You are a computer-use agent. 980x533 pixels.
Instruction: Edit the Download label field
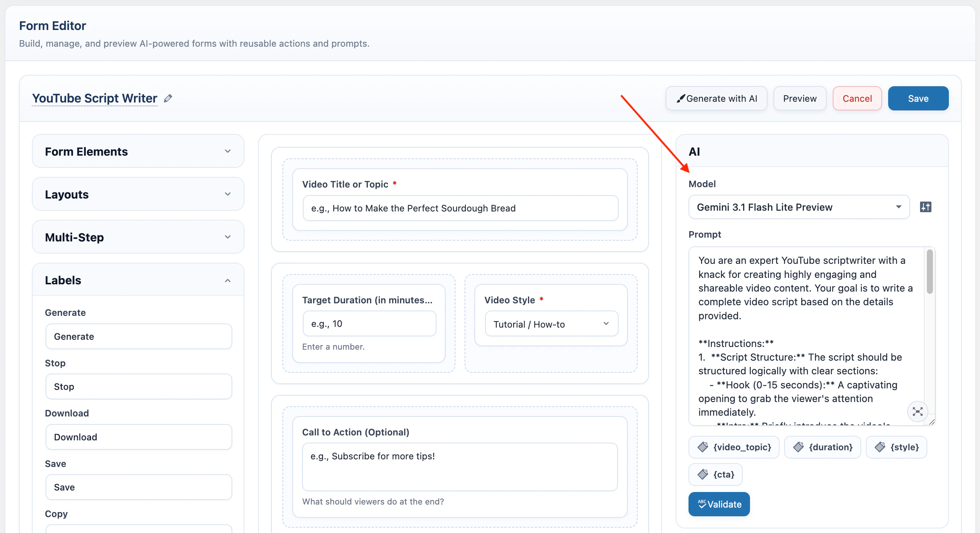[139, 437]
